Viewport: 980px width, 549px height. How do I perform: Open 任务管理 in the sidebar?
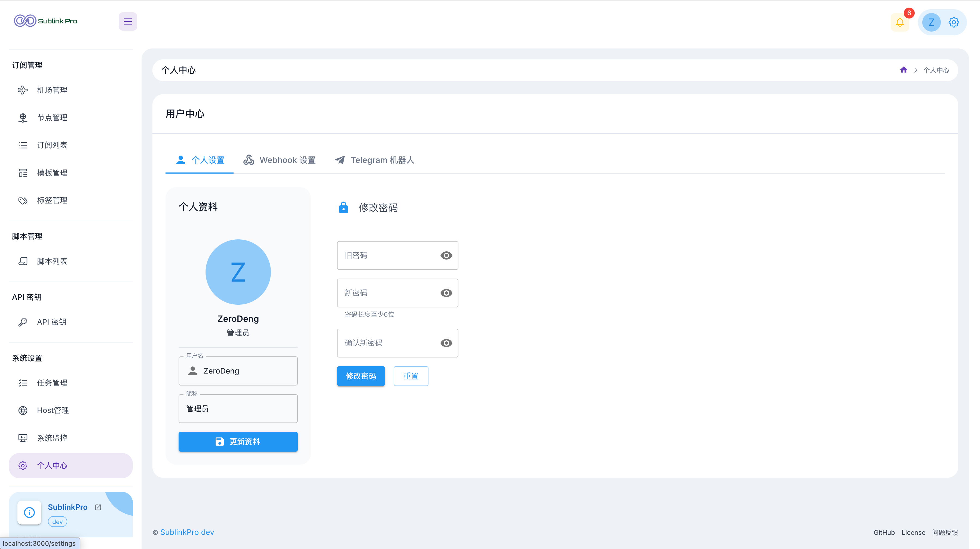pos(71,383)
